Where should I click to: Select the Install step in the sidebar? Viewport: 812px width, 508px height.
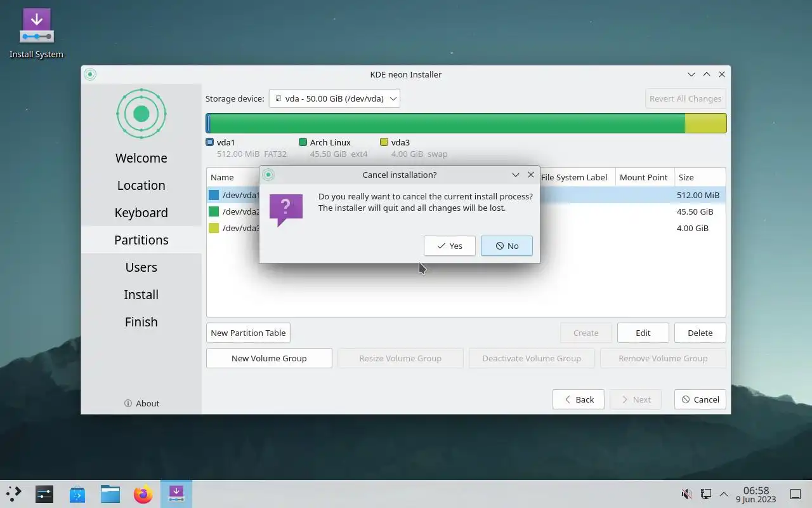141,295
